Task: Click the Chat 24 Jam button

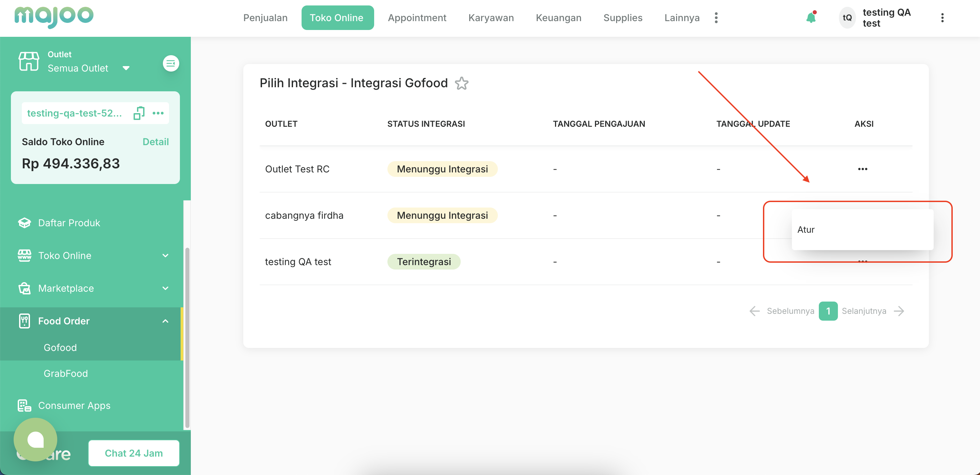Action: click(134, 453)
